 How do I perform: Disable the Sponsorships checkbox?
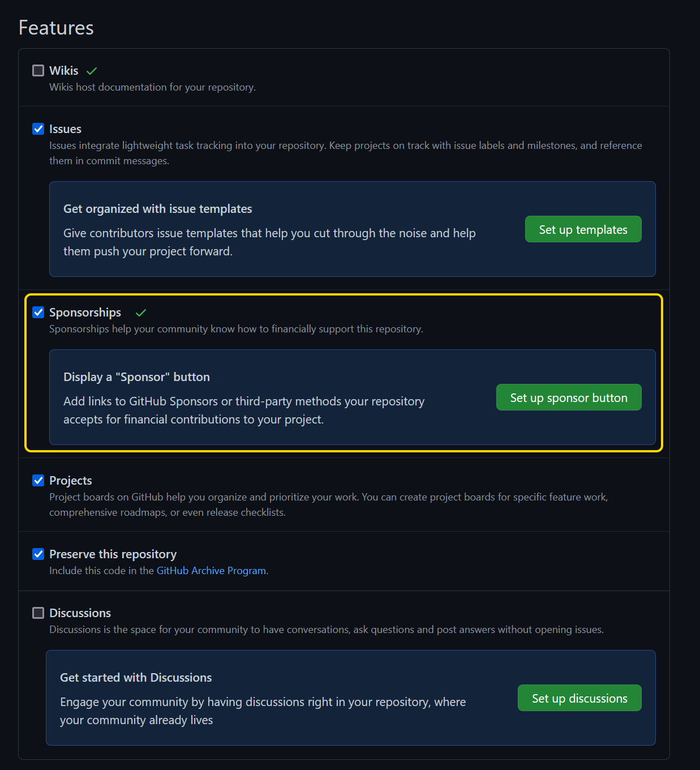(38, 312)
